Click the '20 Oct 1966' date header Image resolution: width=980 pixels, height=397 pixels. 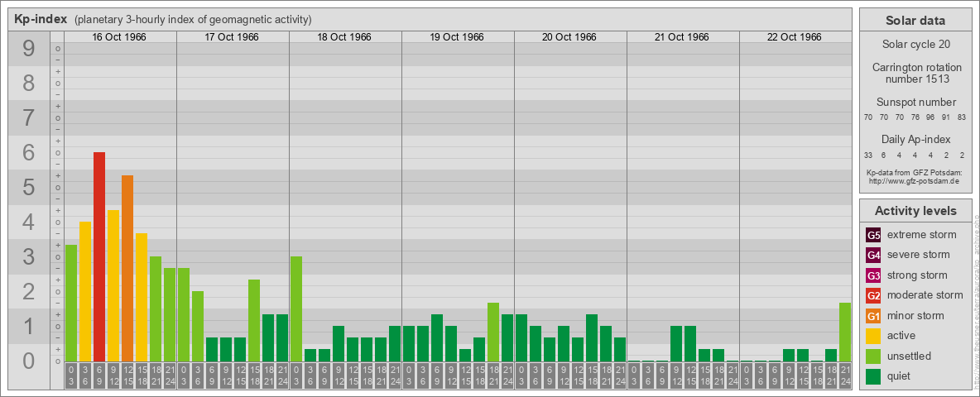[x=569, y=37]
